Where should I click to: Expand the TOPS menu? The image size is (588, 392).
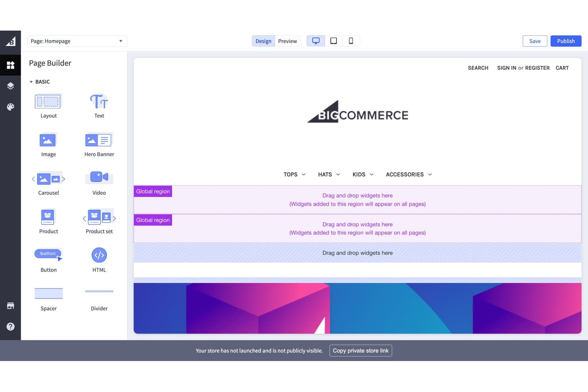point(294,174)
